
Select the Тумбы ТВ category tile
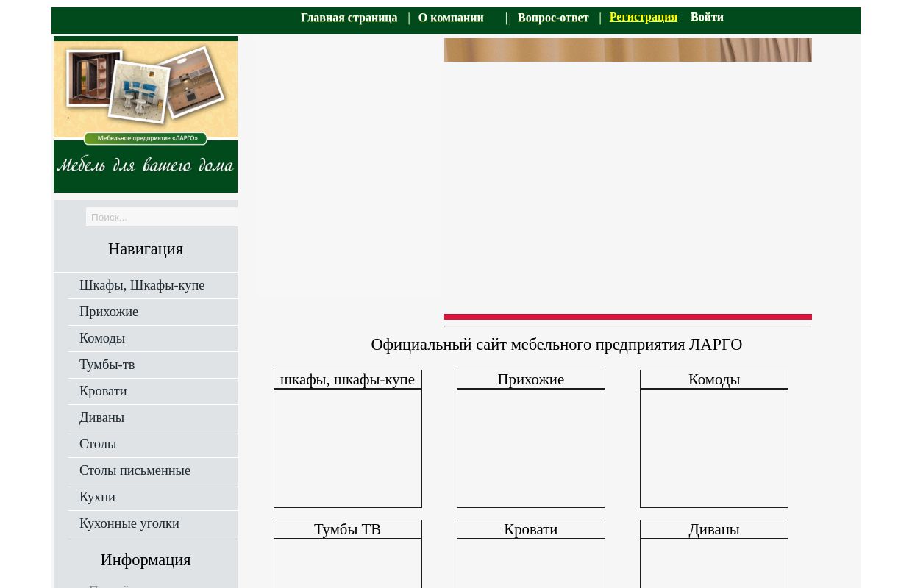coord(347,562)
